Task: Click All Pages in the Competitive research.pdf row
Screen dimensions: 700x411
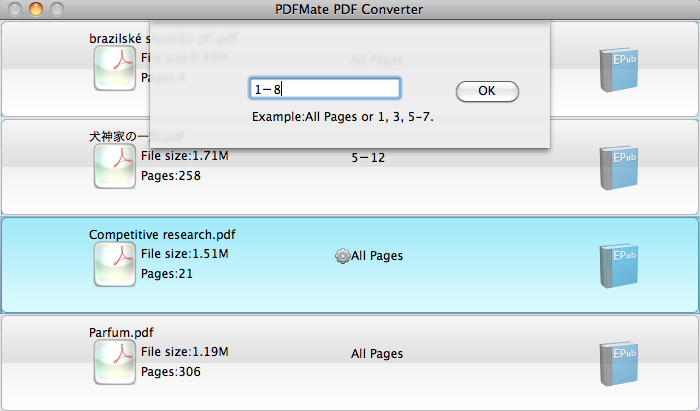Action: [x=377, y=256]
